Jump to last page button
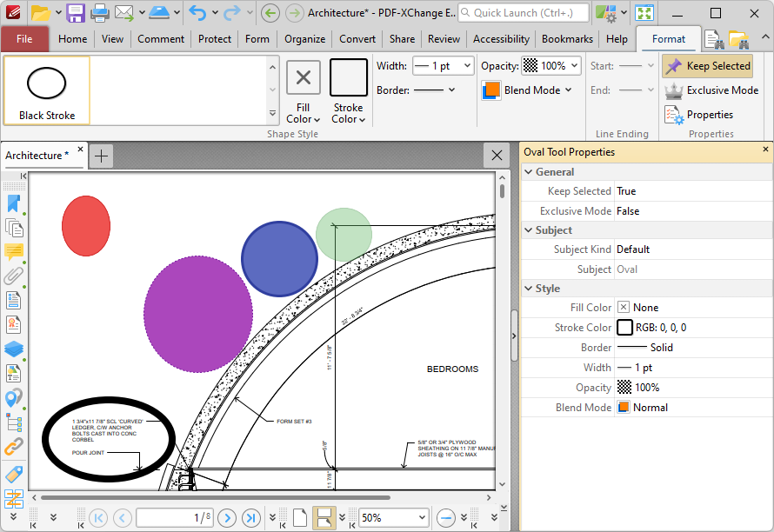This screenshot has height=532, width=774. [x=251, y=518]
